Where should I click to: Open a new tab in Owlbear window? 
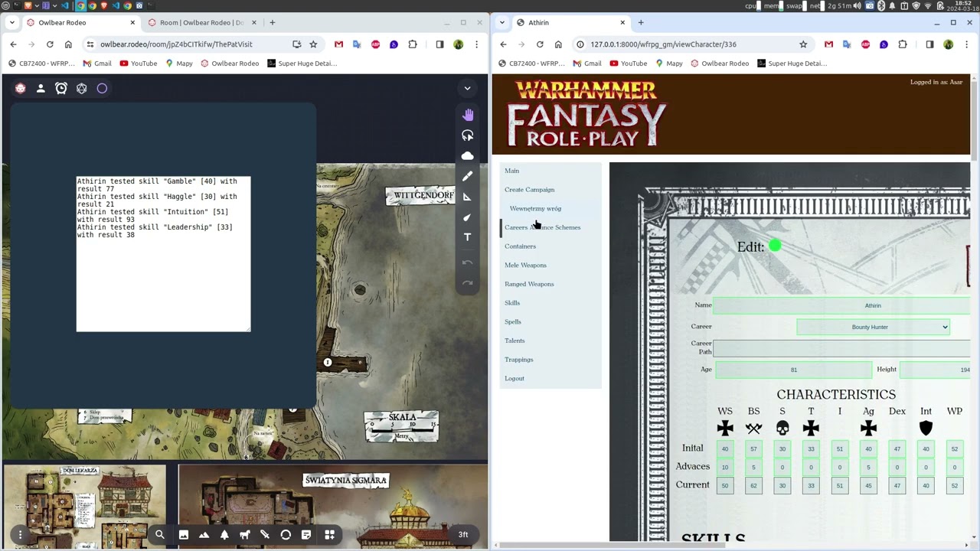[273, 22]
